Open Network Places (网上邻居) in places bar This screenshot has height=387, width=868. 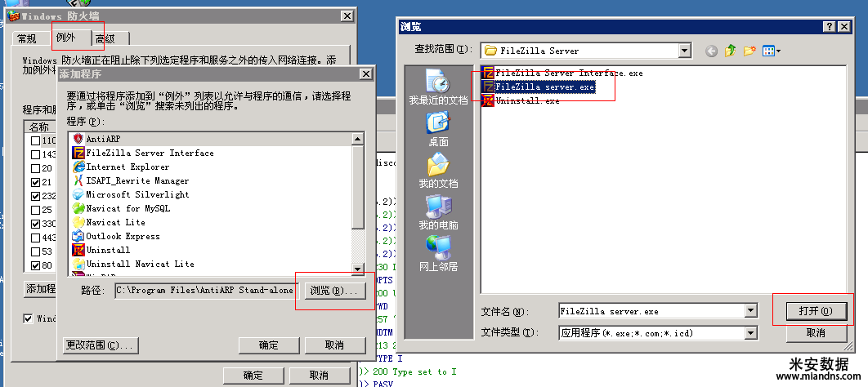[438, 254]
